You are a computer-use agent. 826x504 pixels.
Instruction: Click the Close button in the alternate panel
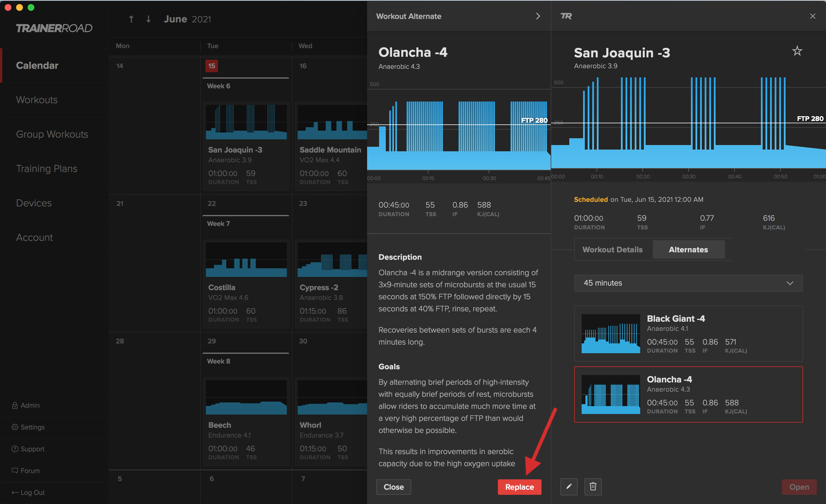click(393, 487)
